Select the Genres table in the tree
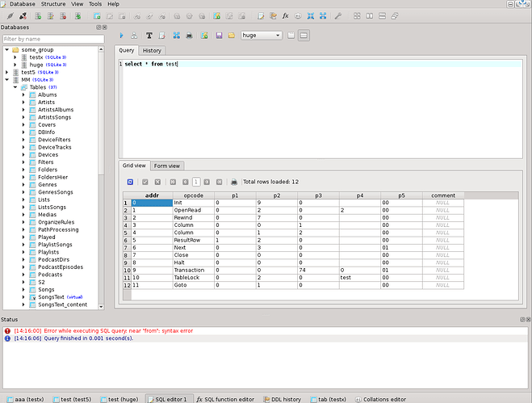 (48, 184)
